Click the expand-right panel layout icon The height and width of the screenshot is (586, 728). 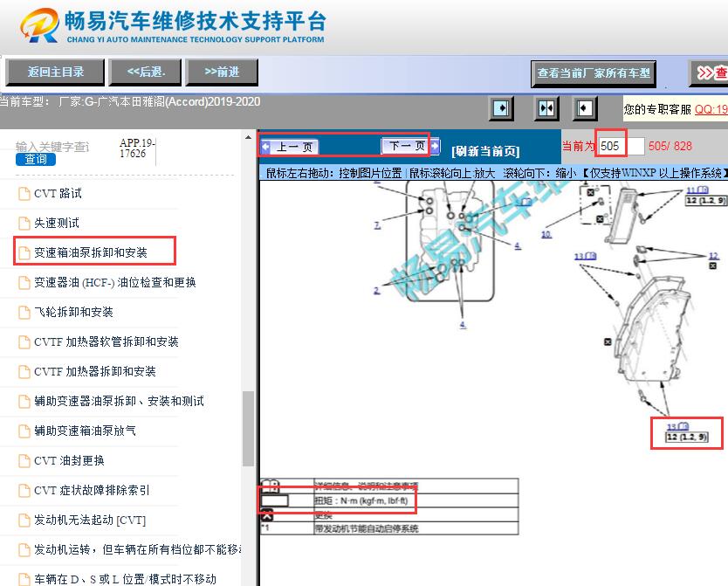501,108
